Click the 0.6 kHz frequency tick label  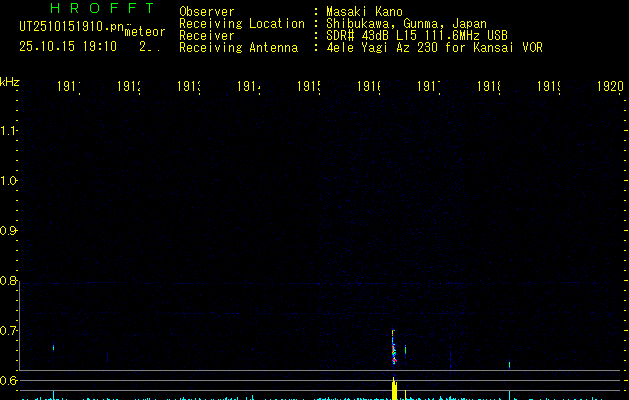pyautogui.click(x=8, y=380)
